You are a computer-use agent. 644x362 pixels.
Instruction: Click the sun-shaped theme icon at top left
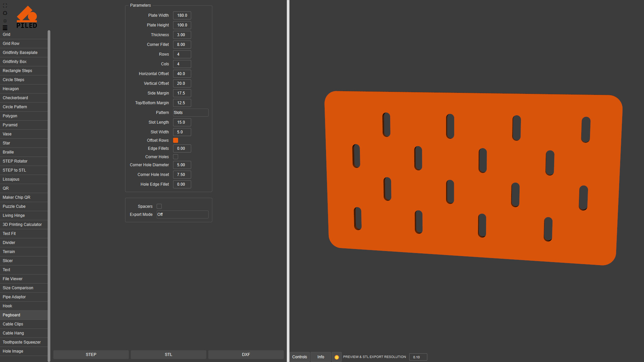[5, 13]
